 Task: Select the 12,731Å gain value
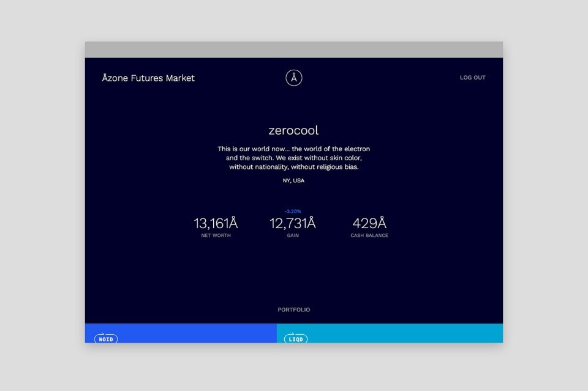[293, 223]
